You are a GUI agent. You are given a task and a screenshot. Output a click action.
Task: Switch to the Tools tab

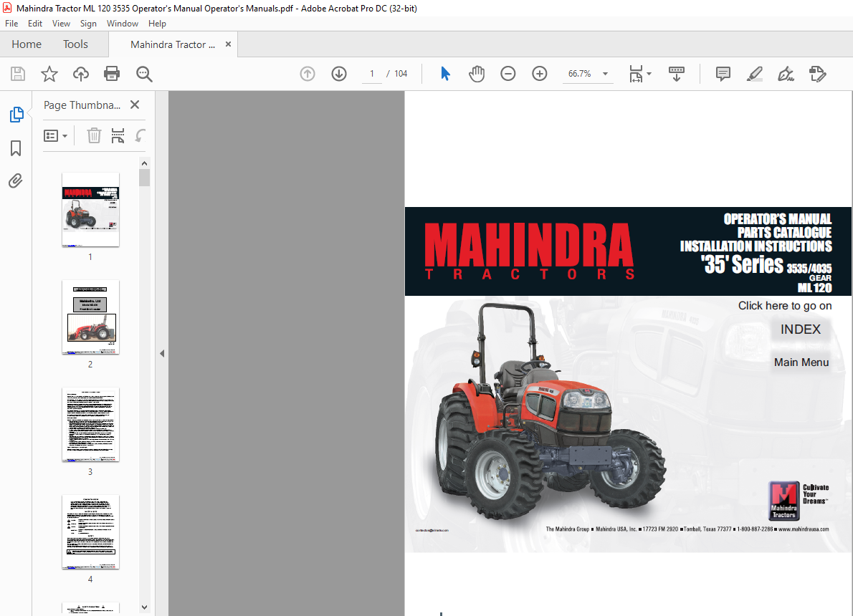click(75, 44)
